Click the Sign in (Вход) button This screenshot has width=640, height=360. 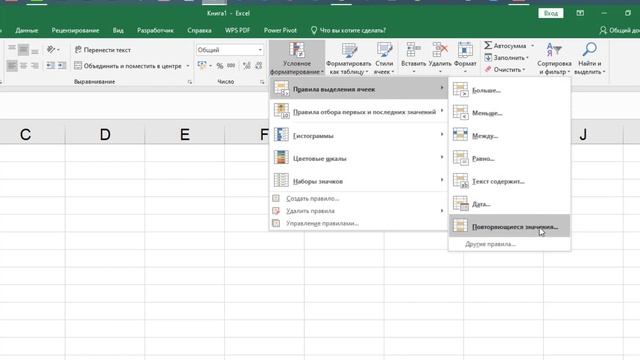click(551, 13)
